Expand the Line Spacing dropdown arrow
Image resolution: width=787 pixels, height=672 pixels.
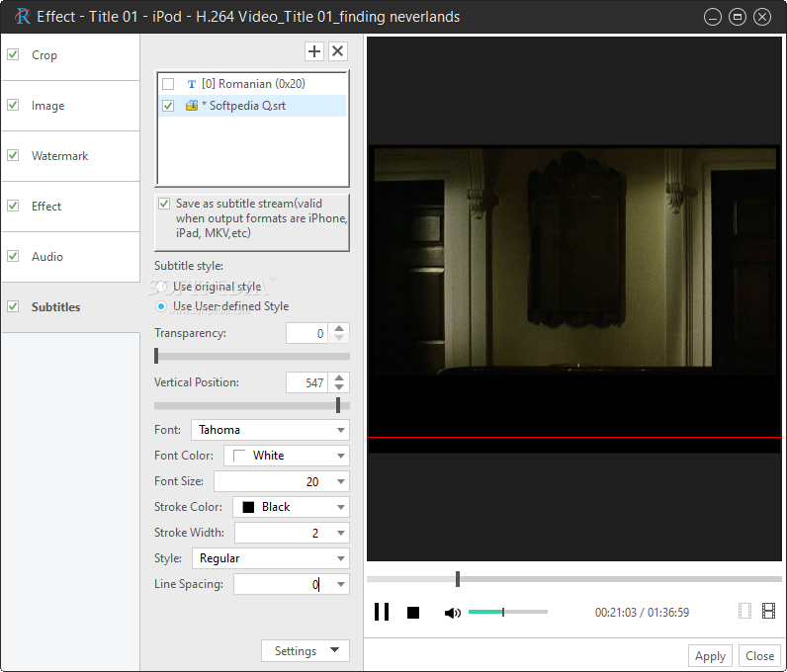(x=341, y=584)
